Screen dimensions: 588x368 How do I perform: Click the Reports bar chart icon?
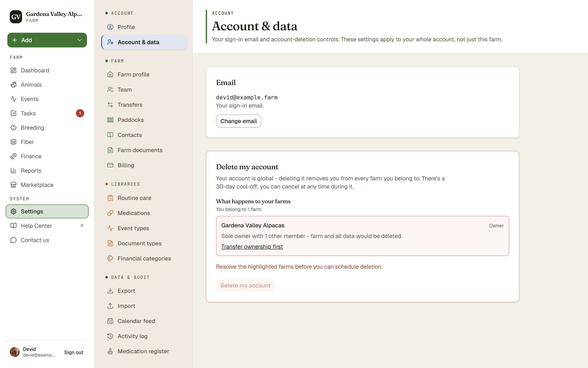coord(13,171)
